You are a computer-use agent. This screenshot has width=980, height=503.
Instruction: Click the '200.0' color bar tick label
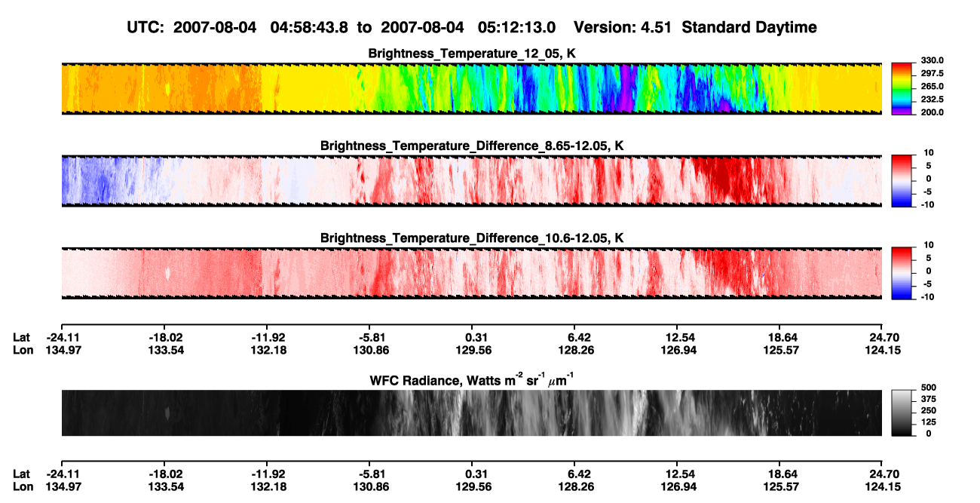tap(930, 112)
